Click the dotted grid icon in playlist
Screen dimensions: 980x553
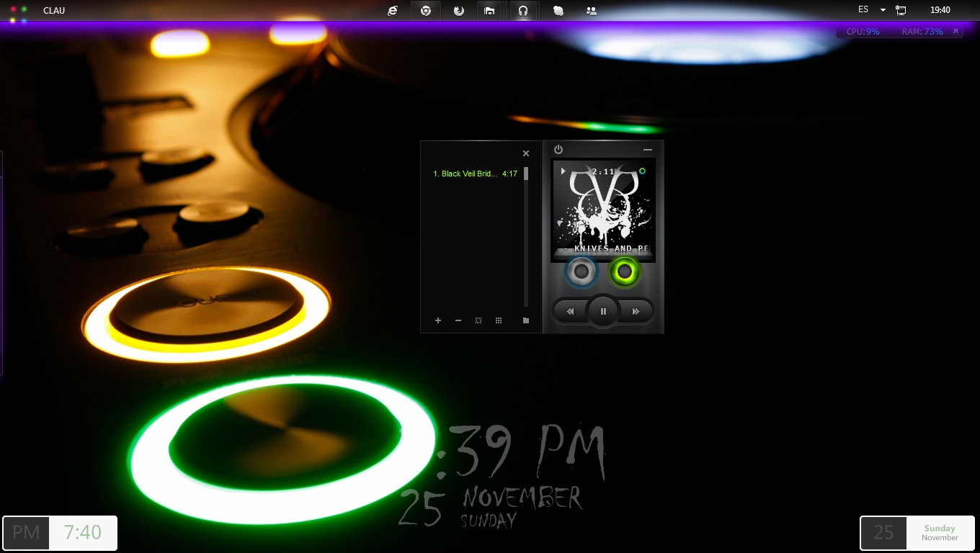point(499,320)
